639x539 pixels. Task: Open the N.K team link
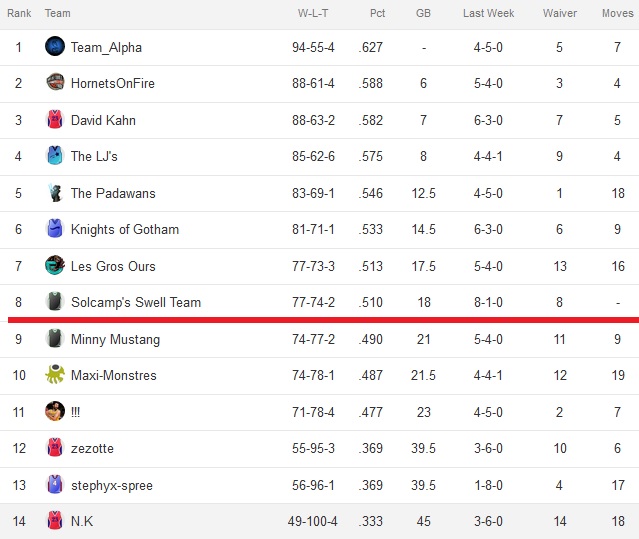click(x=82, y=521)
